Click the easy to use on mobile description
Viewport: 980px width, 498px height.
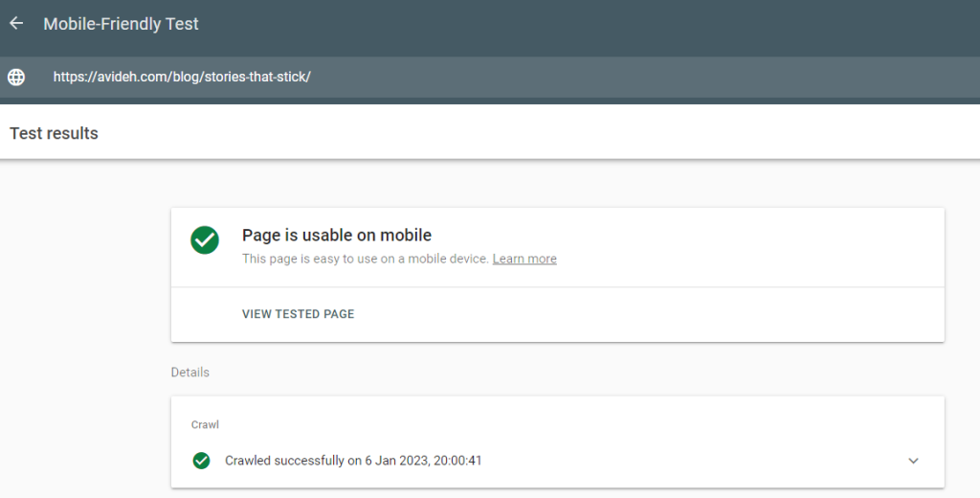(x=366, y=259)
